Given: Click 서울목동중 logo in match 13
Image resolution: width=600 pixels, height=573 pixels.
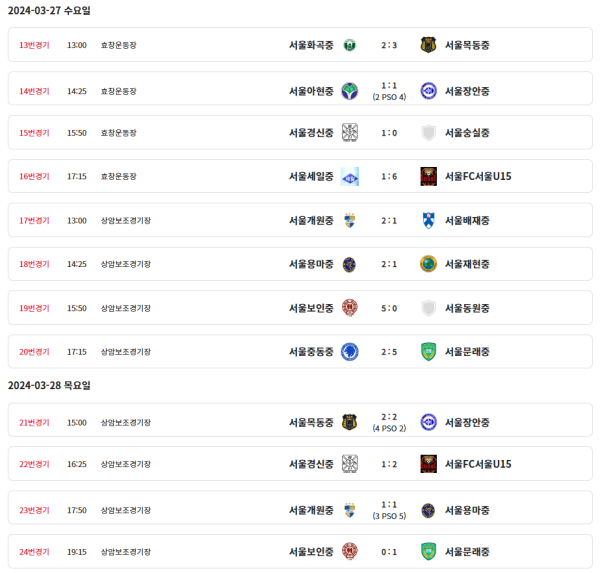Looking at the screenshot, I should [x=428, y=45].
